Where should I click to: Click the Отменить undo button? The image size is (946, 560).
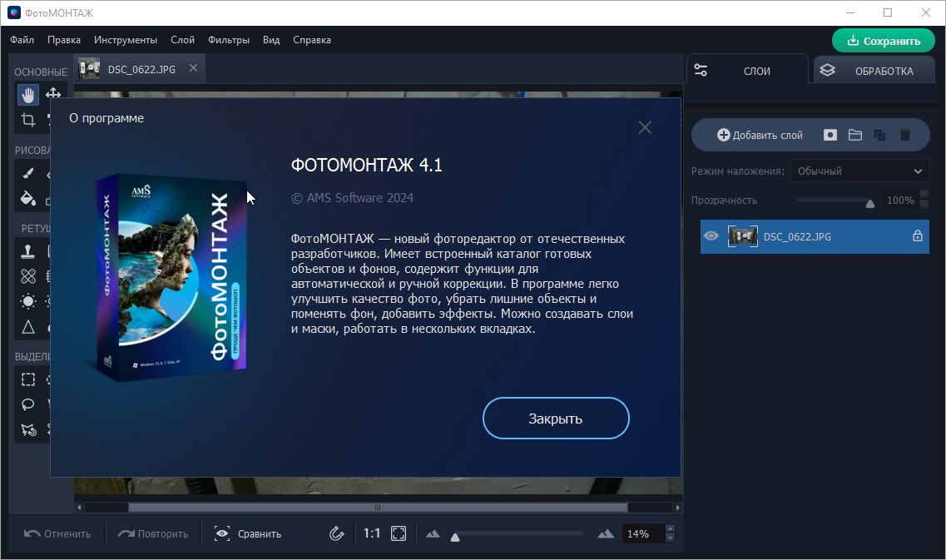tap(57, 533)
